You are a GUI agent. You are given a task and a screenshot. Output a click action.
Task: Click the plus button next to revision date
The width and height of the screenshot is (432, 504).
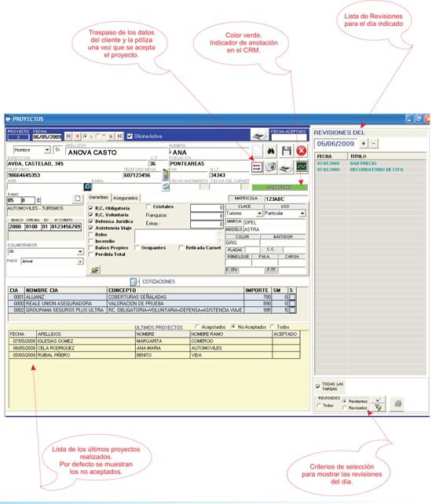tap(364, 144)
